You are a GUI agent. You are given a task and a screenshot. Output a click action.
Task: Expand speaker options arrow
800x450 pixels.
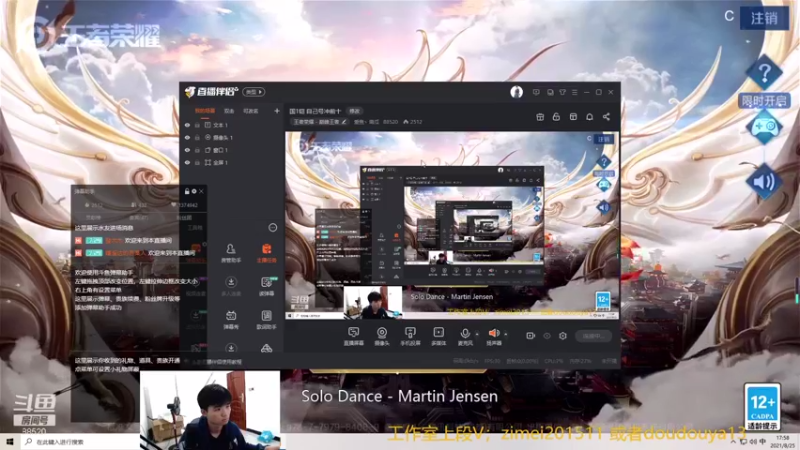tap(506, 334)
